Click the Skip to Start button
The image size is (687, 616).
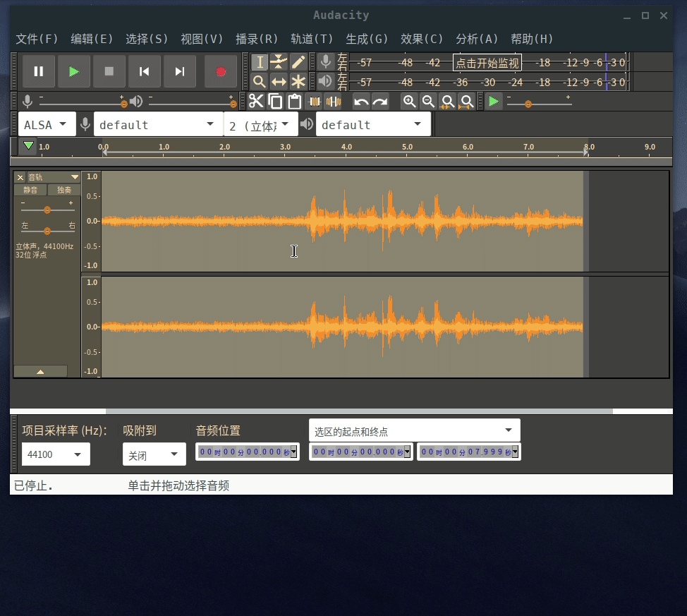click(x=145, y=71)
